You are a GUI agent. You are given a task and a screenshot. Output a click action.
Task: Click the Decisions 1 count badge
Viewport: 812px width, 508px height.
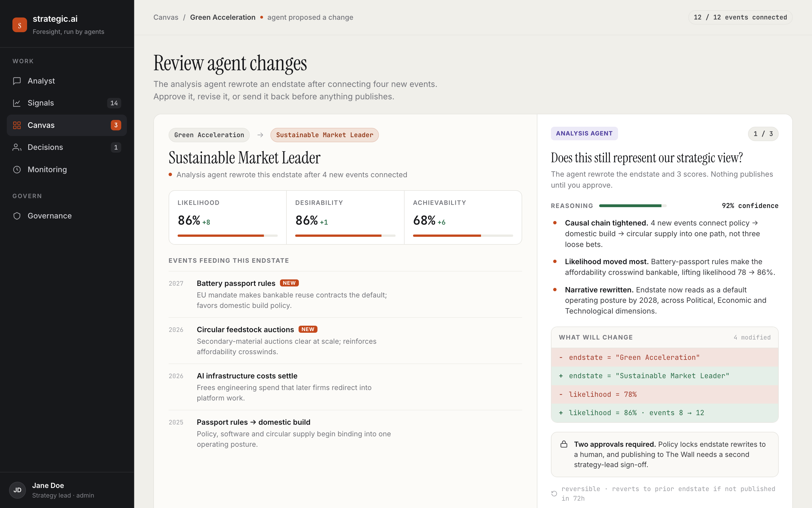pos(116,148)
